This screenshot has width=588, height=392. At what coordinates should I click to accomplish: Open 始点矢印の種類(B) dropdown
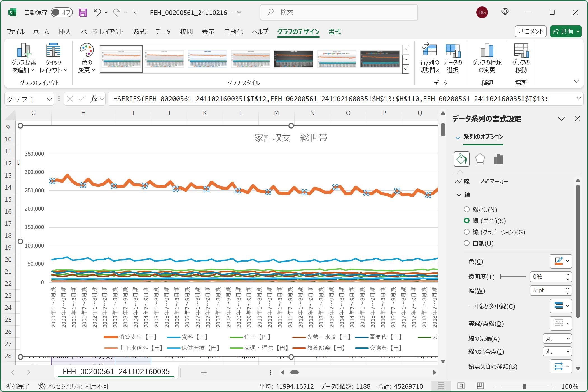click(x=561, y=367)
